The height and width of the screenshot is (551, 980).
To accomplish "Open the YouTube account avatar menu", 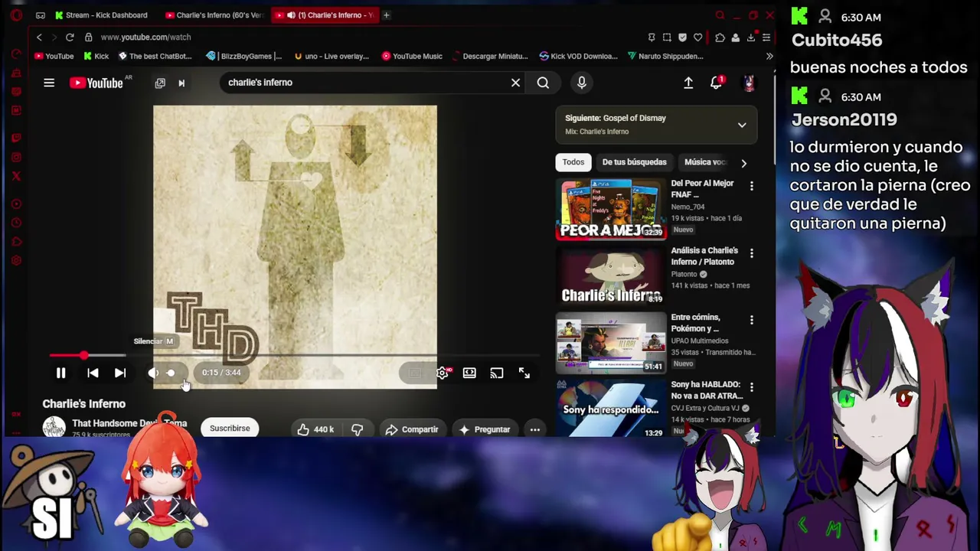I will click(749, 83).
